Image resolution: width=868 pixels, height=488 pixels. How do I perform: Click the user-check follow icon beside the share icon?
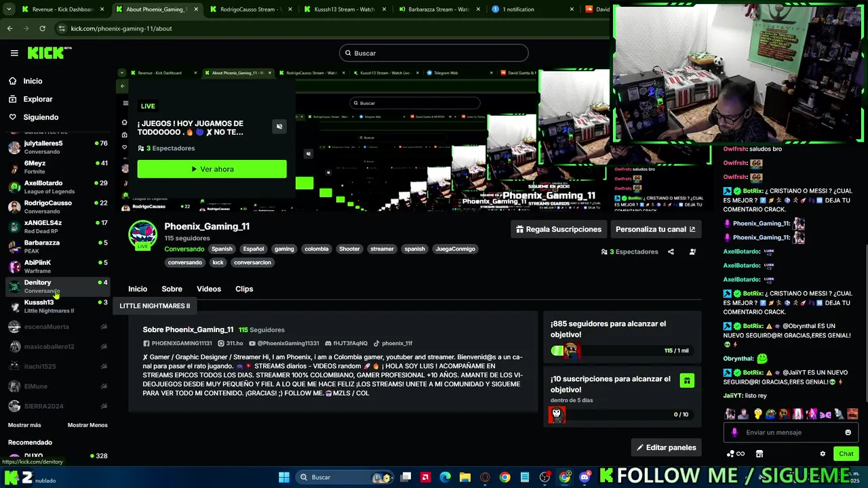coord(692,251)
